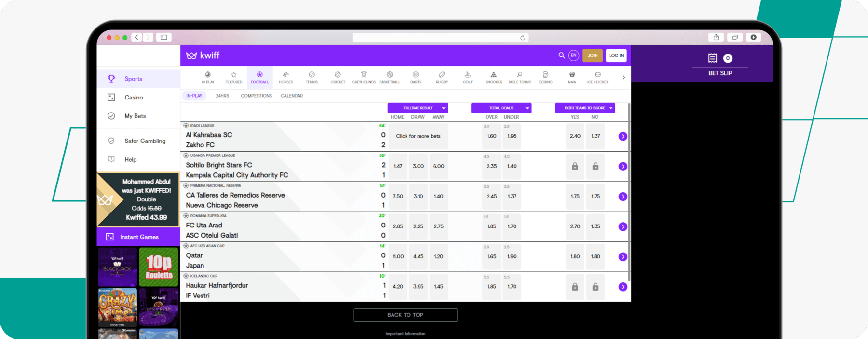The width and height of the screenshot is (868, 339).
Task: Go back in the browser
Action: click(136, 37)
